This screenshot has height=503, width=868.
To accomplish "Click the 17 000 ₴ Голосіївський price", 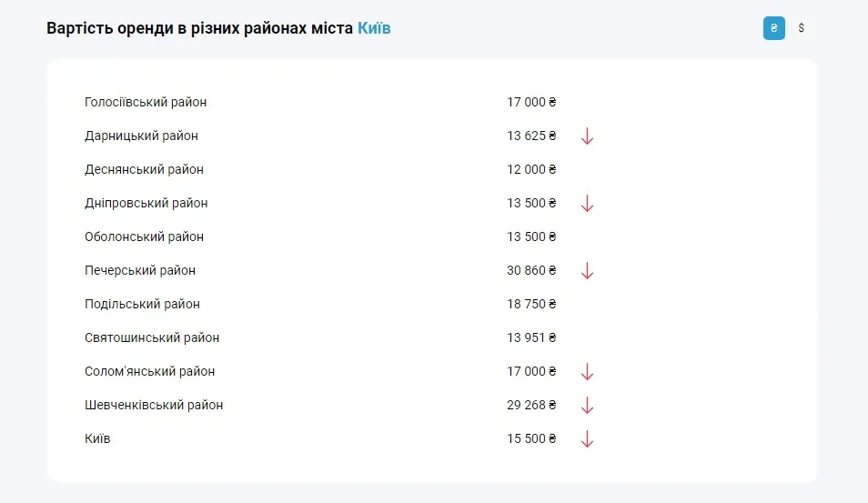I will [x=531, y=103].
